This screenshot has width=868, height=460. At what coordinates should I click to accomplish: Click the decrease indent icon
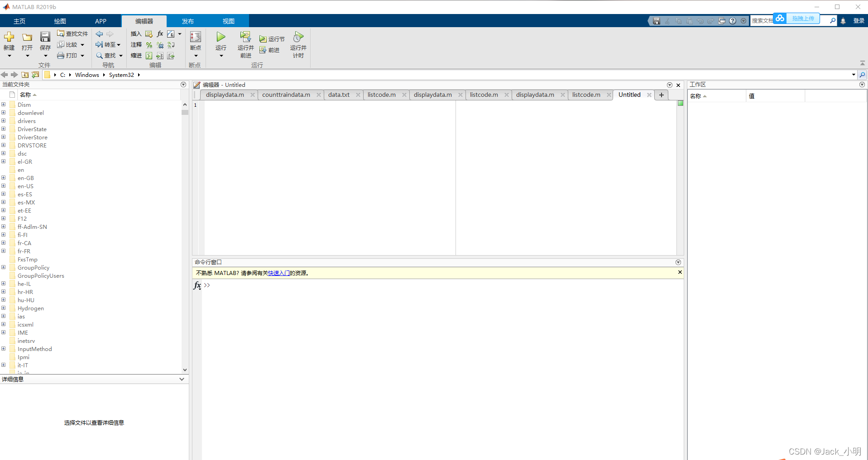171,56
